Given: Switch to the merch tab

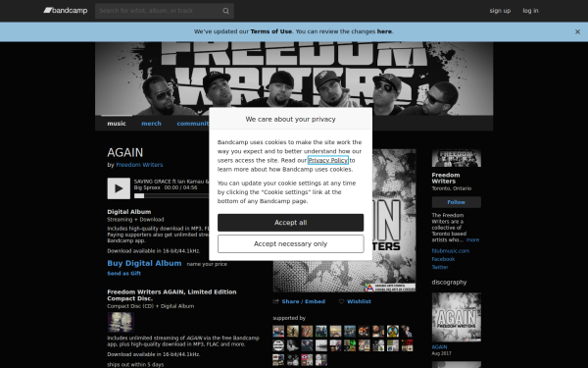Looking at the screenshot, I should pos(151,124).
